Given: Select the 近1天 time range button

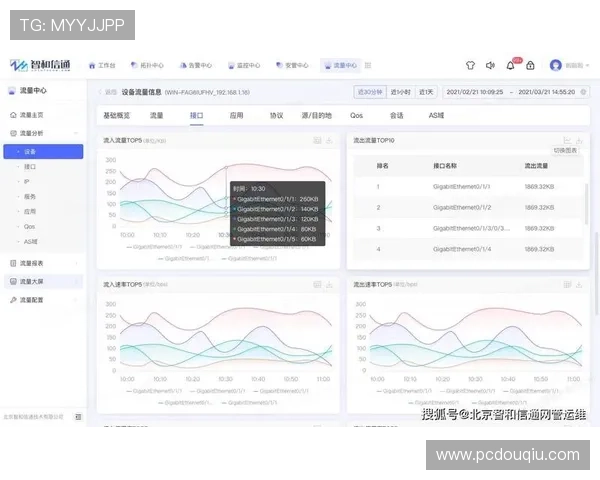Looking at the screenshot, I should (426, 92).
